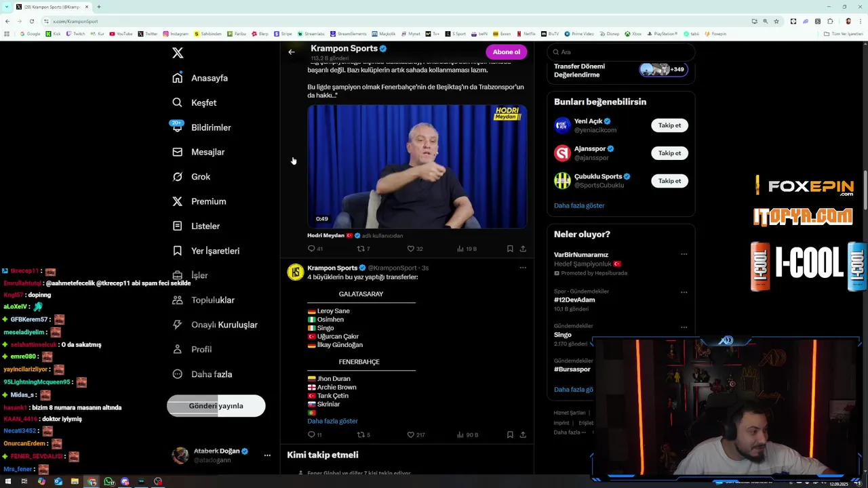Image resolution: width=868 pixels, height=488 pixels.
Task: Open Windows Start menu
Action: pyautogui.click(x=7, y=482)
